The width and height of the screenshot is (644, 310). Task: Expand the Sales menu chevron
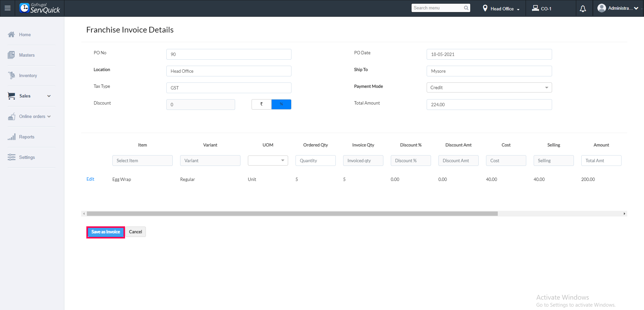pyautogui.click(x=49, y=96)
